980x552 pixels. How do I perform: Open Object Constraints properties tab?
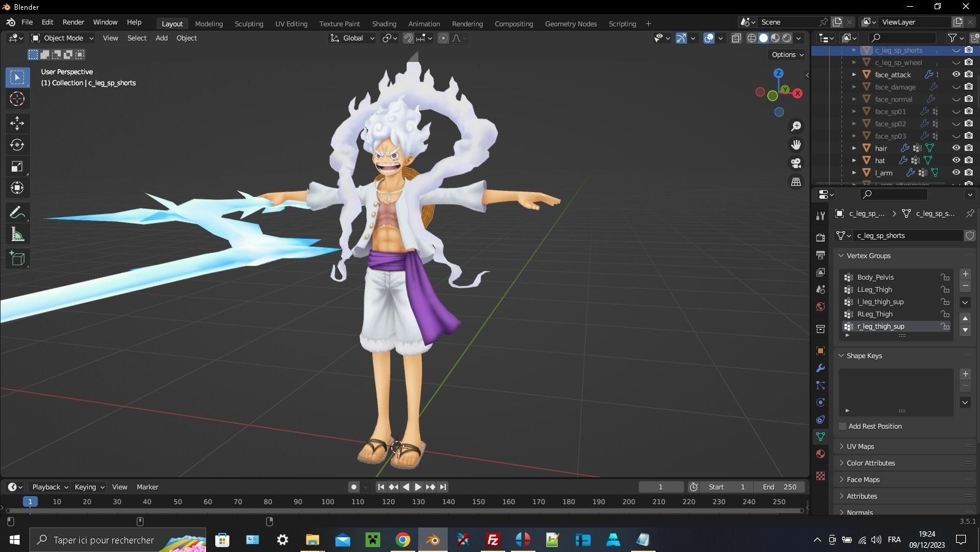(821, 420)
